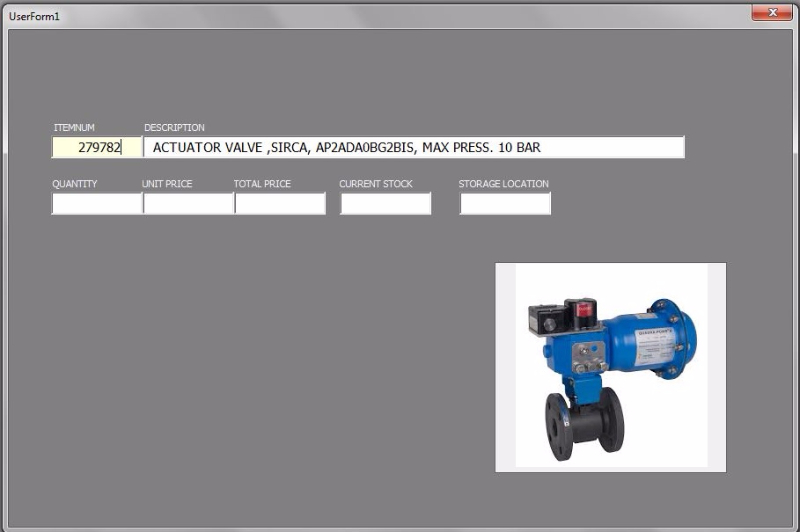Select the QUANTITY caption label
Screen dimensions: 800x532
75,184
